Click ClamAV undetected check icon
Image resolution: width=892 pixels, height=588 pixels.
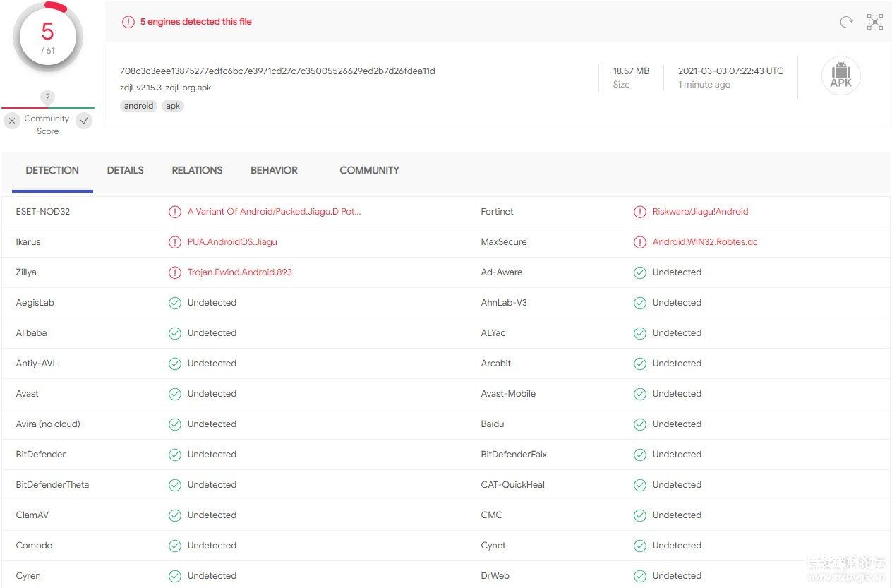coord(175,515)
